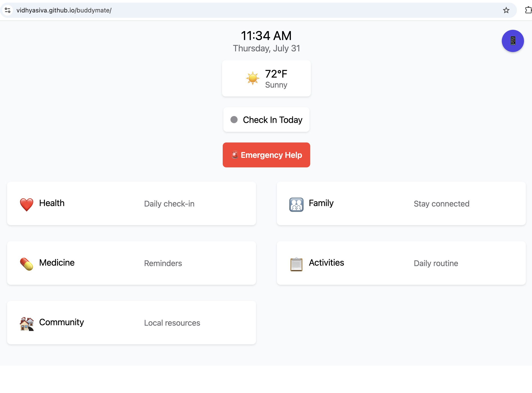532x393 pixels.
Task: Click the Activities clipboard icon
Action: [296, 264]
